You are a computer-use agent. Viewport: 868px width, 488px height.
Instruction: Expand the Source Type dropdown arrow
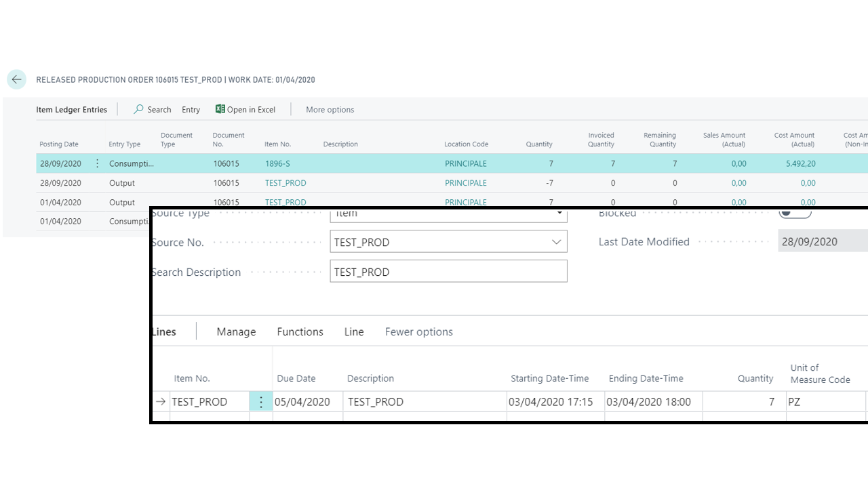point(559,213)
